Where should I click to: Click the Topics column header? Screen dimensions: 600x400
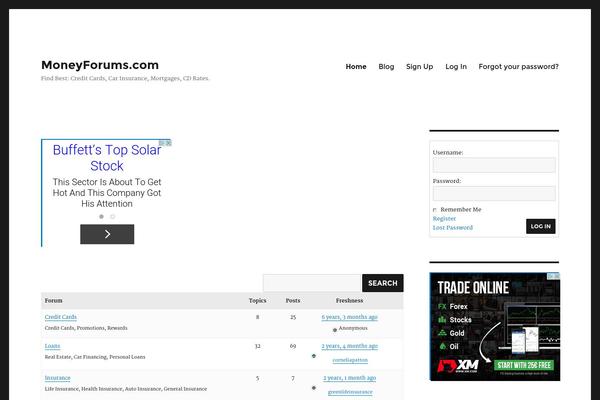coord(257,300)
